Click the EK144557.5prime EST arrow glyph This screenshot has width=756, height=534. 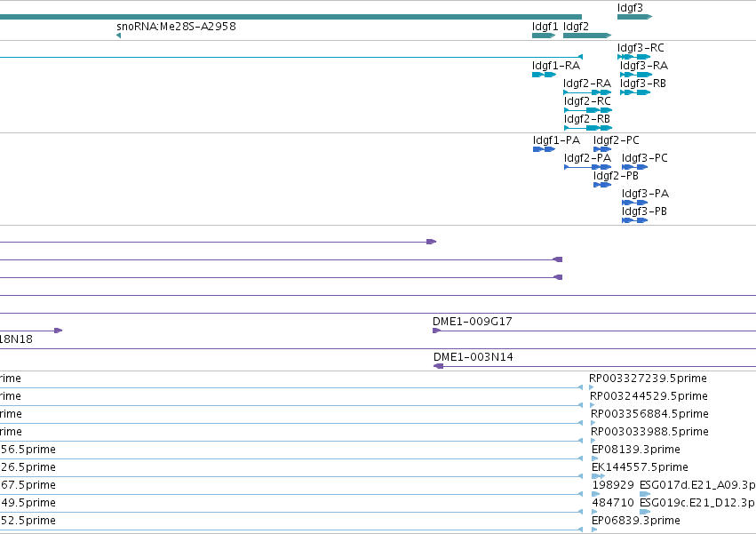598,476
